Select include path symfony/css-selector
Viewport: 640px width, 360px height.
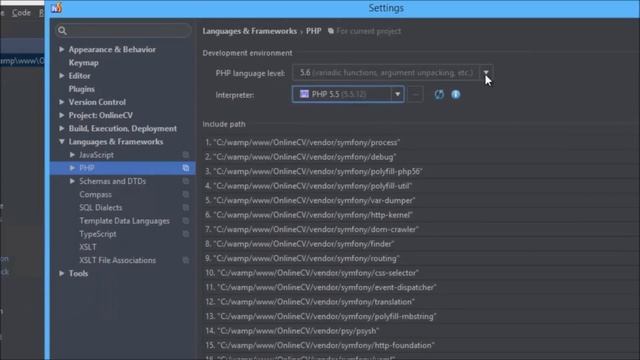point(312,273)
